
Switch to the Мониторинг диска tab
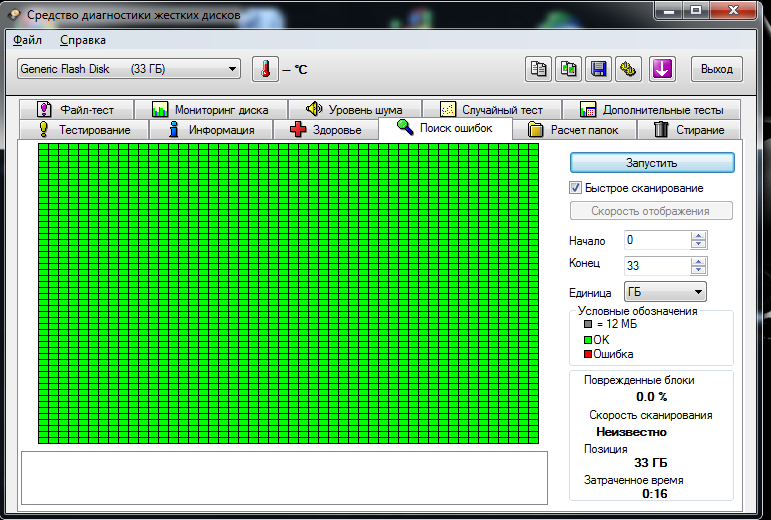tap(211, 110)
